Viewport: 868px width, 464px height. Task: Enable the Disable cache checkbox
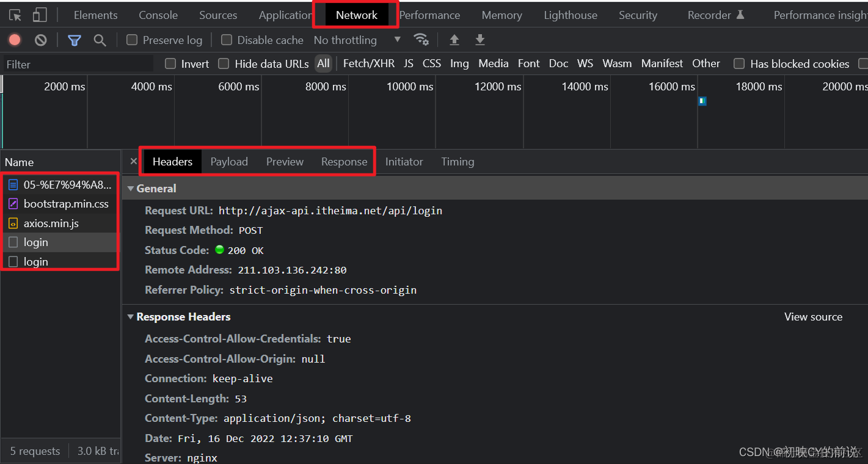(x=227, y=40)
